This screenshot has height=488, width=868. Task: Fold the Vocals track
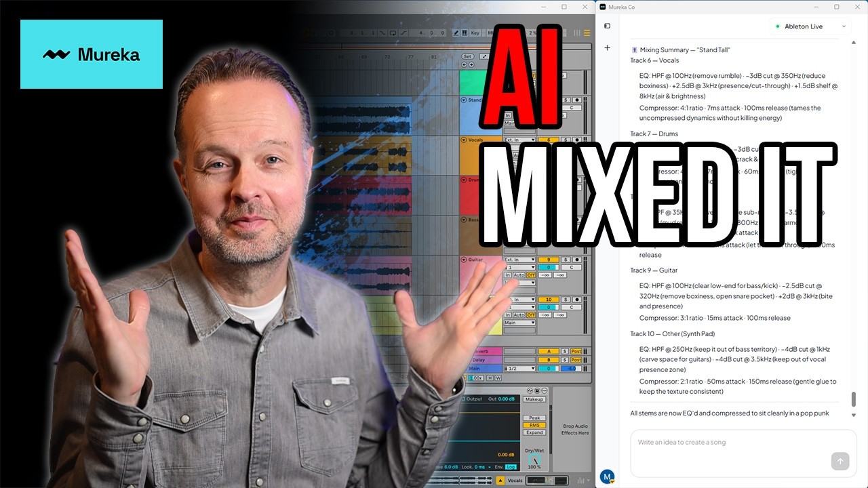(464, 140)
